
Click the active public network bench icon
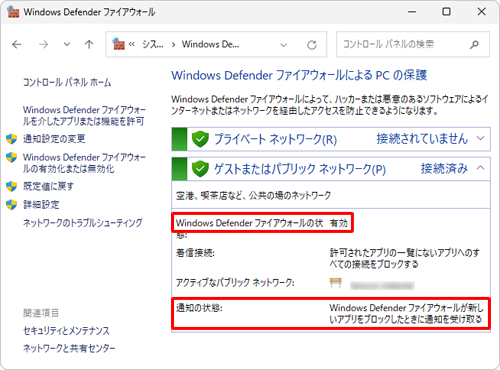point(336,283)
